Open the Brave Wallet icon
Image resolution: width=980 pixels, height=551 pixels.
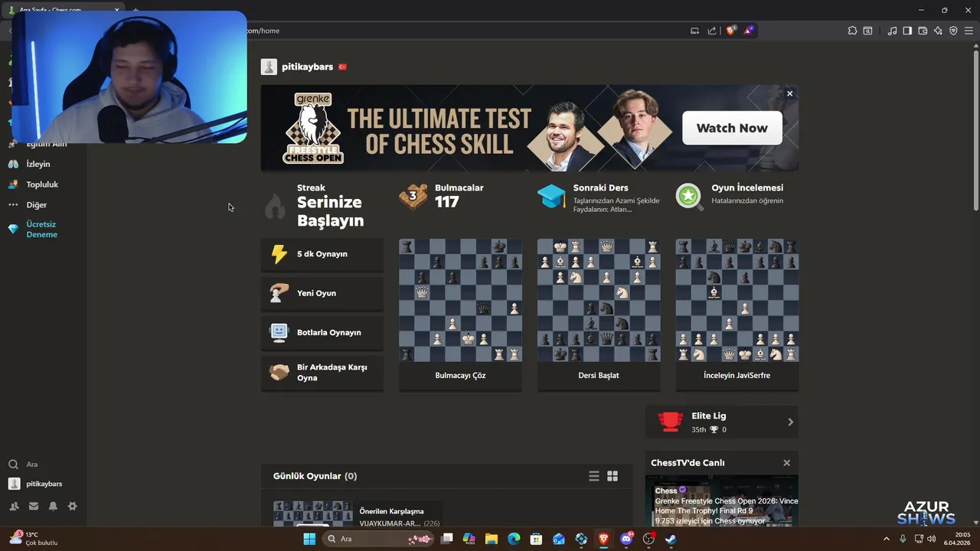[923, 31]
